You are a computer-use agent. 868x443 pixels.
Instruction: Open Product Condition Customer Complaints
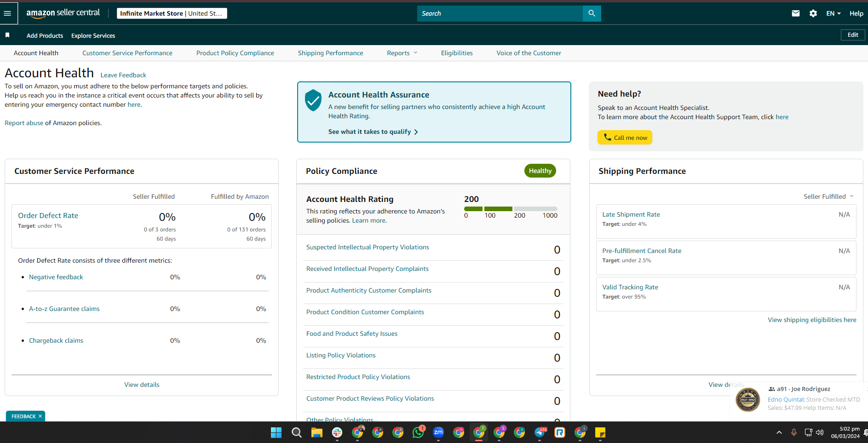point(365,312)
